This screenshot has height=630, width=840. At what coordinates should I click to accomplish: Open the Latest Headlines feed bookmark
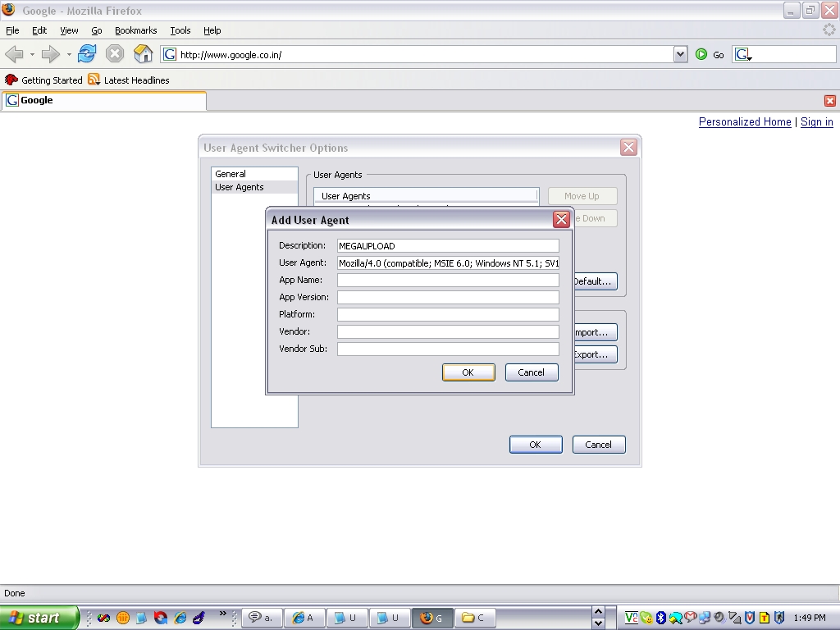pyautogui.click(x=129, y=80)
